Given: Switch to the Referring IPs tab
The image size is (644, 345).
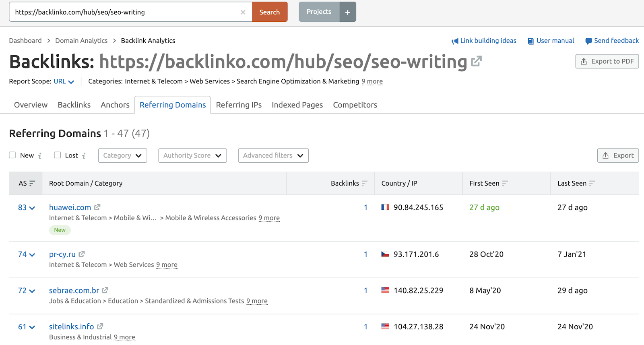Looking at the screenshot, I should coord(239,105).
